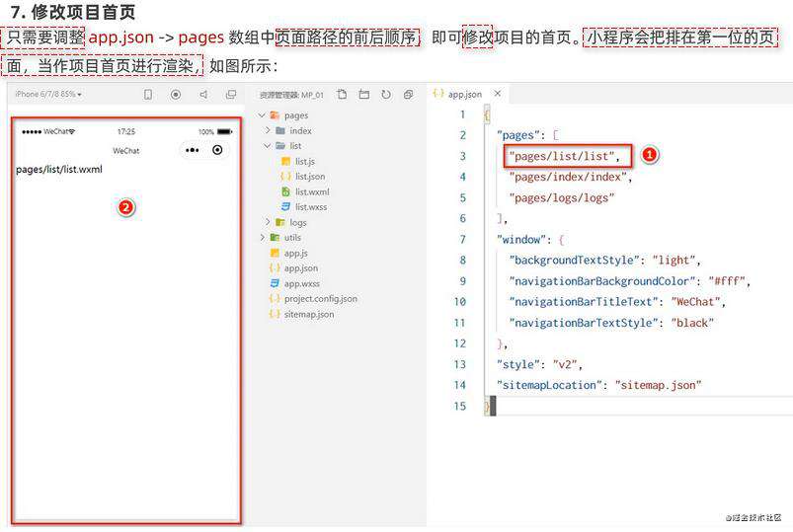This screenshot has width=793, height=532.
Task: Click the simulator three-dots menu capsule button
Action: pos(193,150)
